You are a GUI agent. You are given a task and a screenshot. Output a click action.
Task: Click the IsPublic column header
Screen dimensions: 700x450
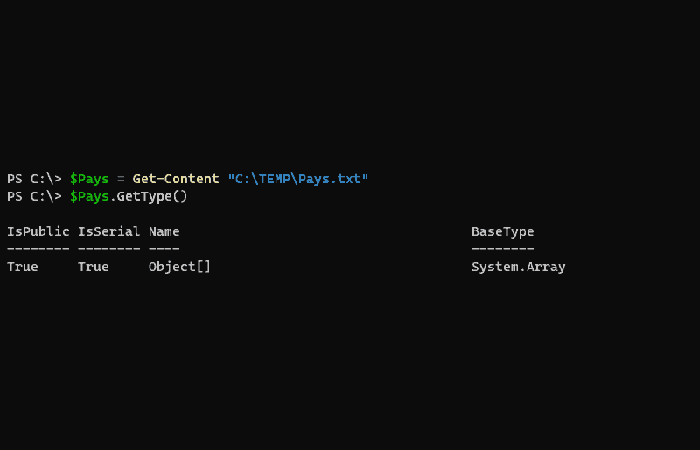(x=38, y=231)
